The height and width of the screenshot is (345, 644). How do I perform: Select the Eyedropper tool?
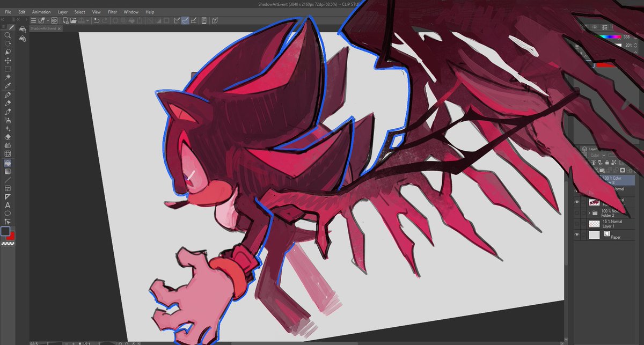point(8,86)
